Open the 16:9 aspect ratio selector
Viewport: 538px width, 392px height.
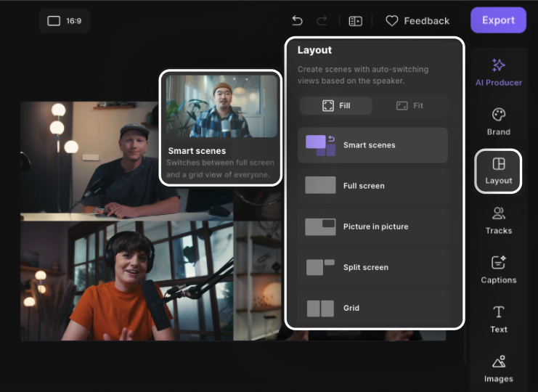64,21
